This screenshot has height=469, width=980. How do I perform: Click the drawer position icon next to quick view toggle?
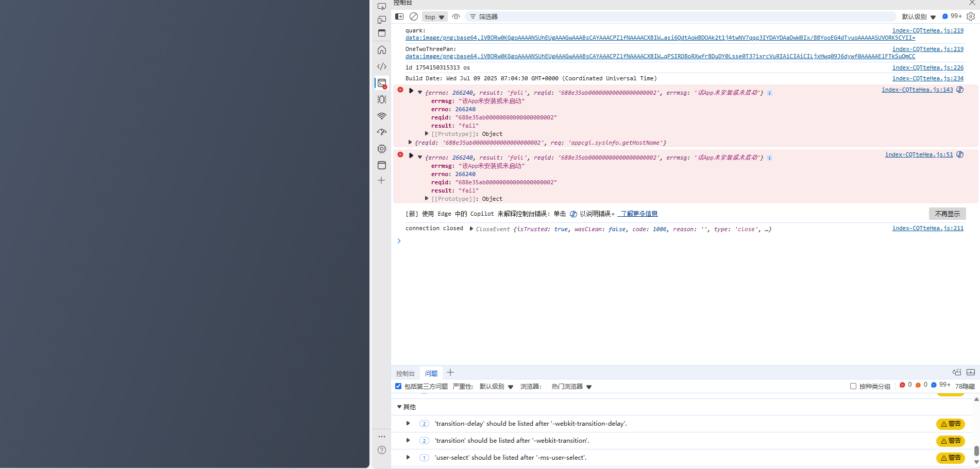[957, 372]
